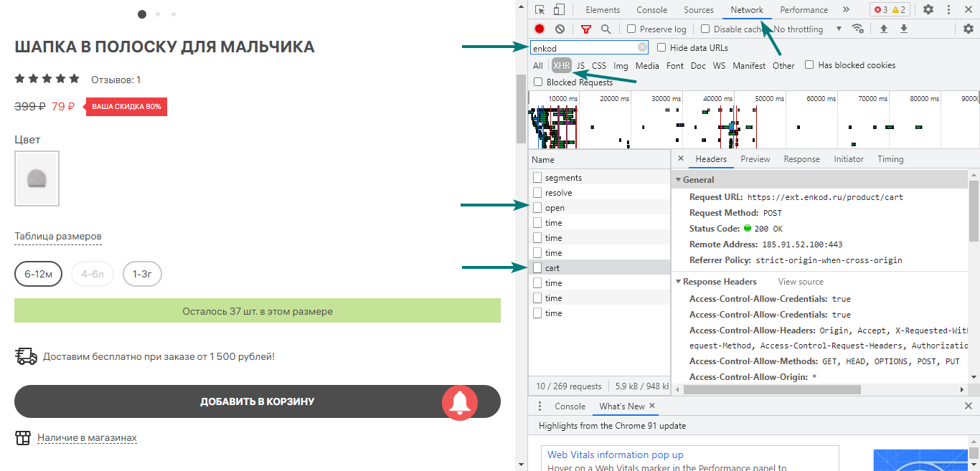980x471 pixels.
Task: Activate the inspect element picker icon
Action: [540, 10]
